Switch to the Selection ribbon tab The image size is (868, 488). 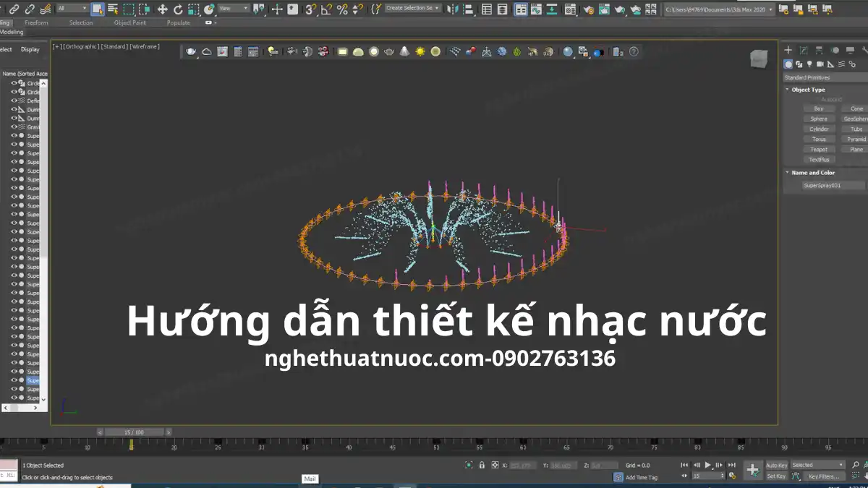(81, 23)
